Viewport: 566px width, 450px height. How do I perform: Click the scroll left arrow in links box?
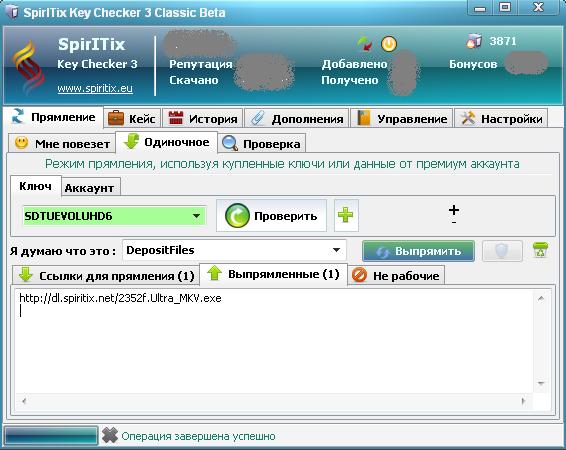click(x=25, y=401)
